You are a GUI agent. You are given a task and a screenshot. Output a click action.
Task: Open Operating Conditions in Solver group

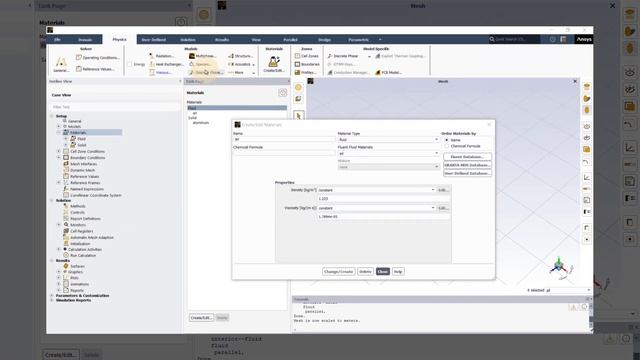[98, 58]
